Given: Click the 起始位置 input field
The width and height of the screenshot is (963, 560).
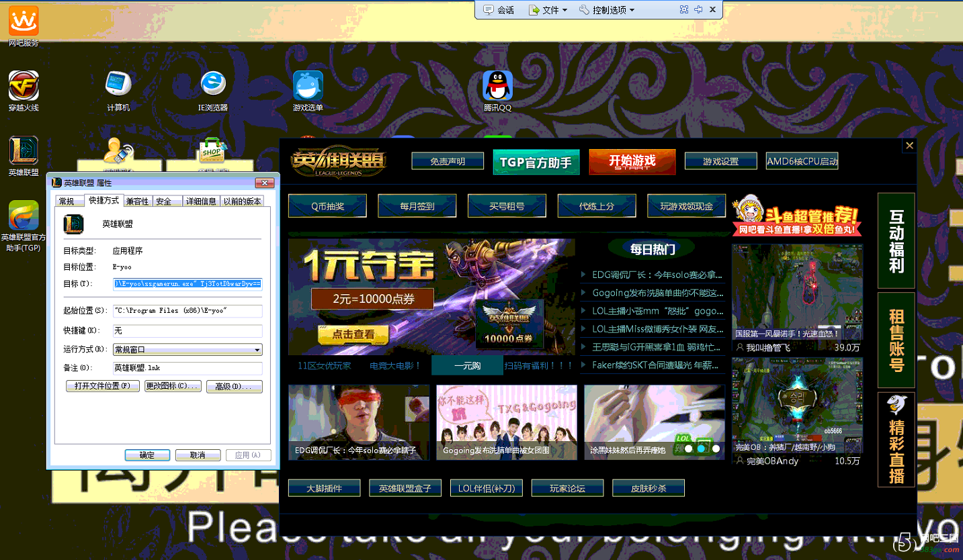Looking at the screenshot, I should click(x=187, y=311).
